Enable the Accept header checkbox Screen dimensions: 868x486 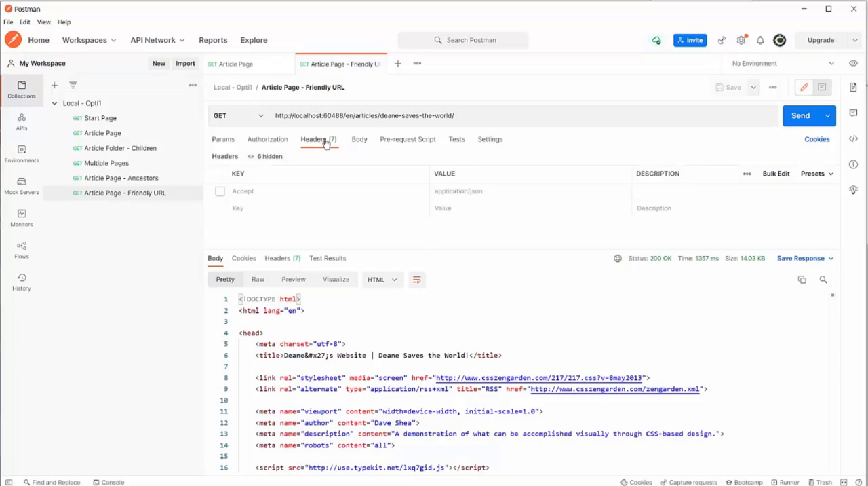220,191
